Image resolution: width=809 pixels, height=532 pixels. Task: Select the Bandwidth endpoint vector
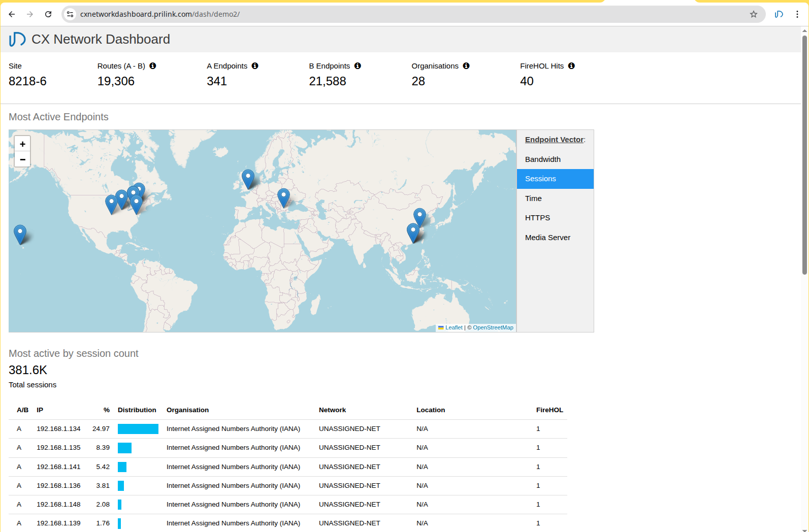click(x=542, y=159)
